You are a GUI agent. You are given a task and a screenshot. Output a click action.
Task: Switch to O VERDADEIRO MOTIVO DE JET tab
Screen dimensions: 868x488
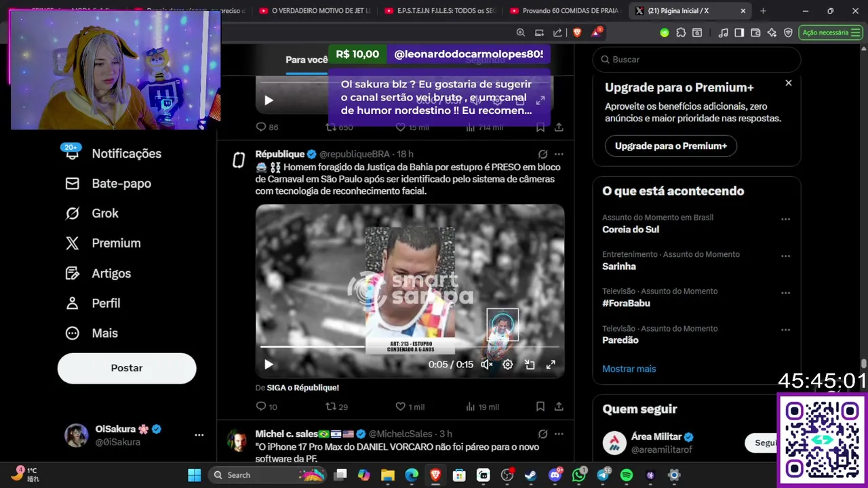coord(315,11)
